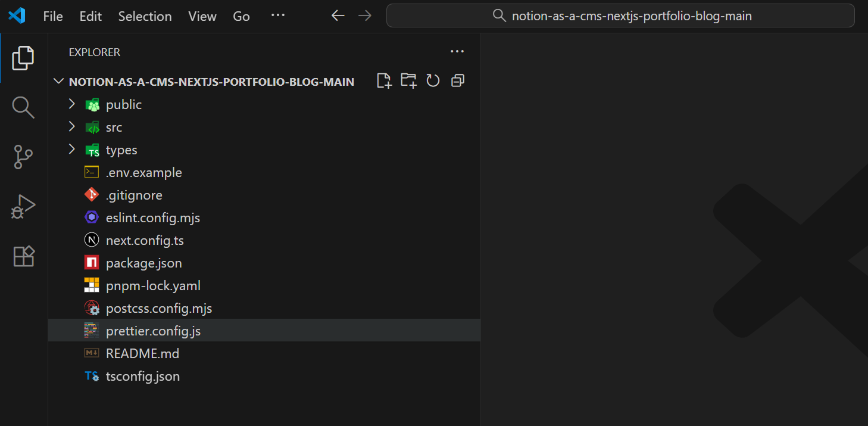The width and height of the screenshot is (868, 426).
Task: Click the .env.example file icon
Action: point(92,173)
